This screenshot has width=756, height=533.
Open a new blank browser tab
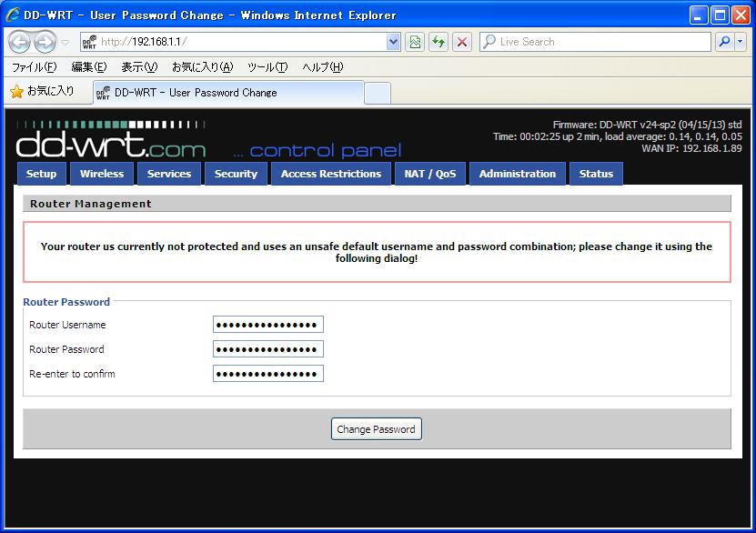tap(378, 93)
